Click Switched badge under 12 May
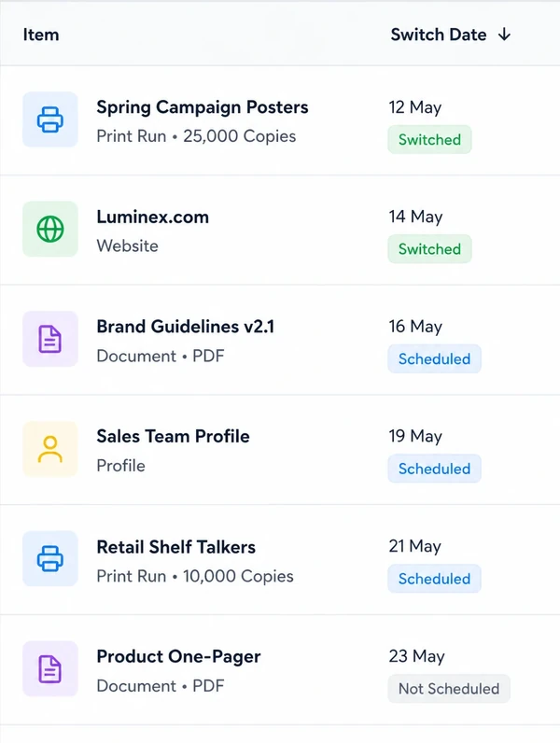Image resolution: width=560 pixels, height=743 pixels. (429, 140)
